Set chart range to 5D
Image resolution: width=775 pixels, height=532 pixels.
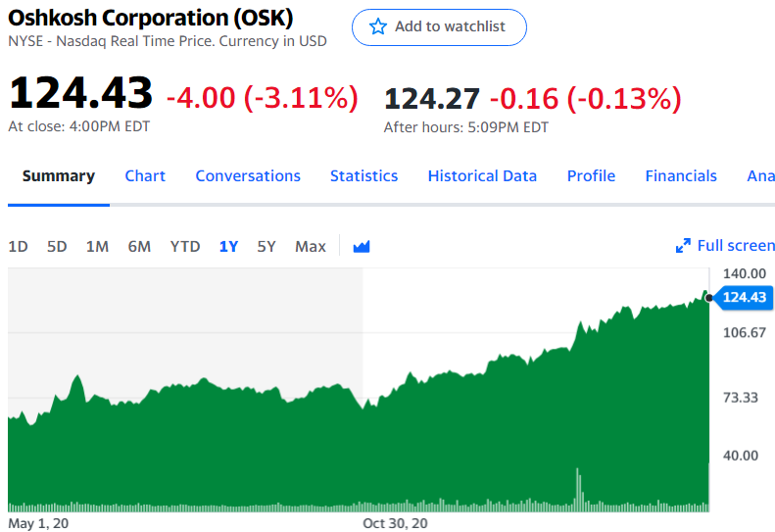tap(57, 246)
